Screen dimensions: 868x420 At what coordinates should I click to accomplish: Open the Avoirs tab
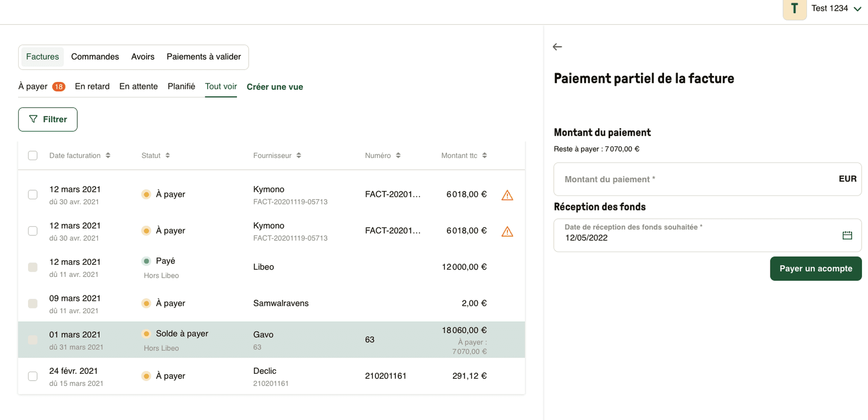point(143,57)
